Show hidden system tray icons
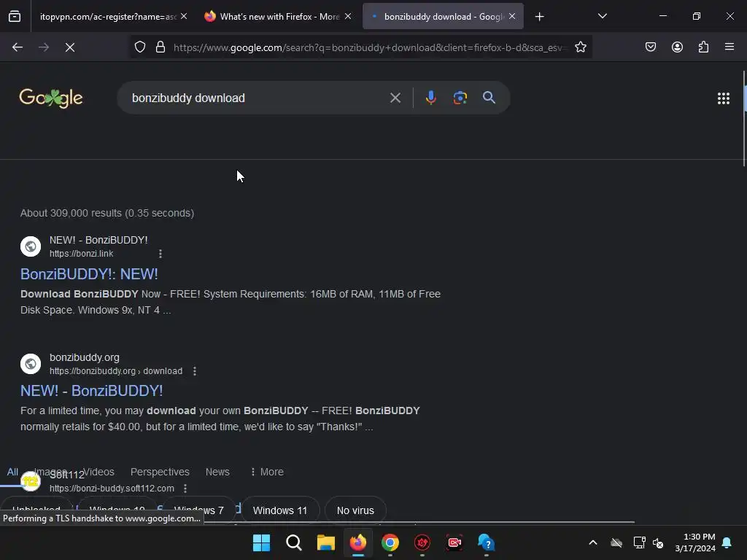747x560 pixels. coord(593,542)
